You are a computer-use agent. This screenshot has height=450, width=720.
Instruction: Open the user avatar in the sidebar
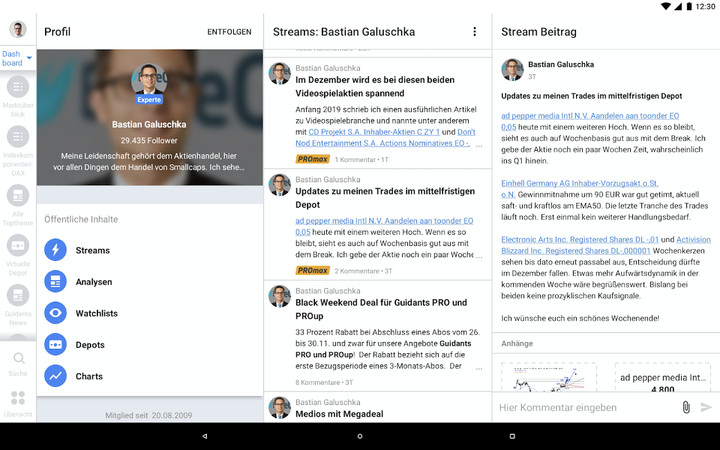click(x=18, y=29)
